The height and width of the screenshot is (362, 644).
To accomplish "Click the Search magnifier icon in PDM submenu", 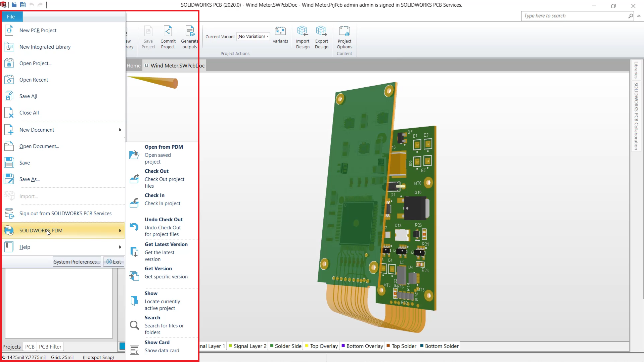I will click(x=134, y=325).
